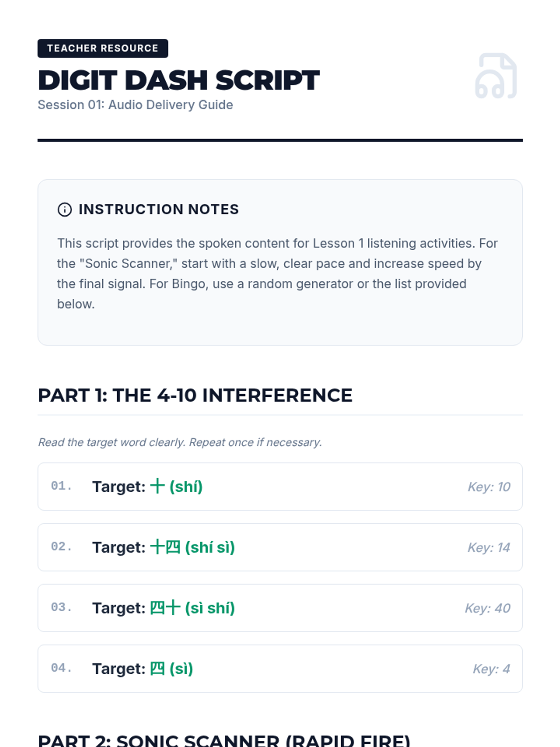Click the audio file icon in header
Viewport: 560px width, 747px height.
pos(496,76)
